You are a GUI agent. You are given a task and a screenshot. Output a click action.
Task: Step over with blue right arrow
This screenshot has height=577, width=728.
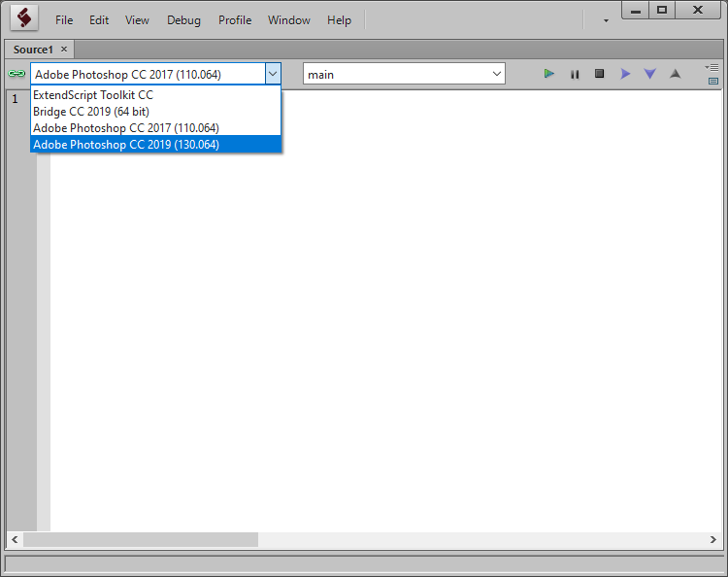625,74
